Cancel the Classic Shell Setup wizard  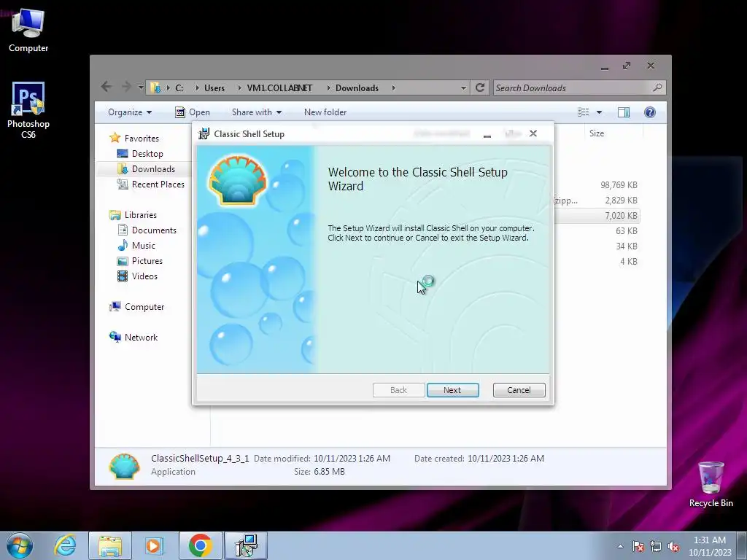(519, 390)
